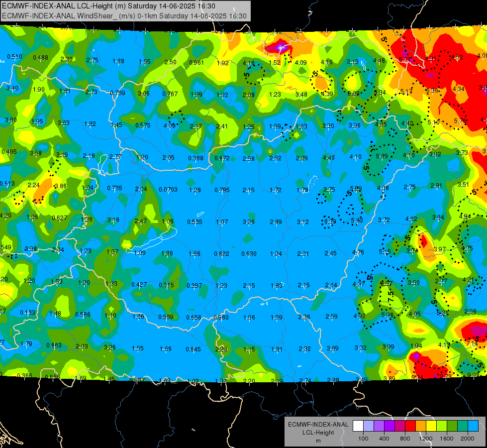The width and height of the screenshot is (487, 448).
Task: Click the bright yellow legend swatch
Action: [431, 426]
